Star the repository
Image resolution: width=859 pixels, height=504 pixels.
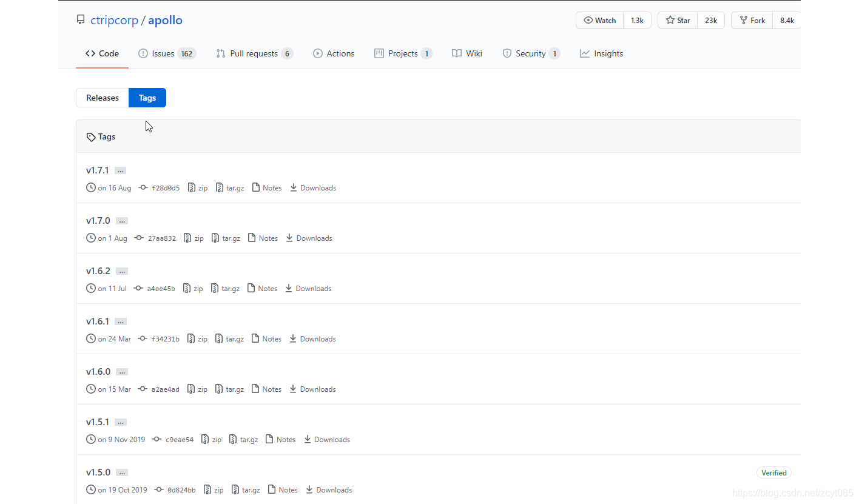pos(678,20)
